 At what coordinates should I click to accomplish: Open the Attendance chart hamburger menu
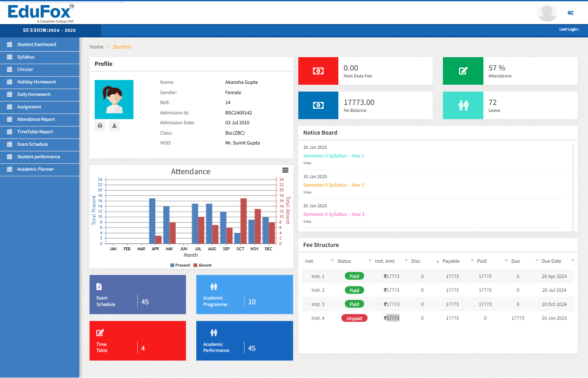pyautogui.click(x=285, y=170)
